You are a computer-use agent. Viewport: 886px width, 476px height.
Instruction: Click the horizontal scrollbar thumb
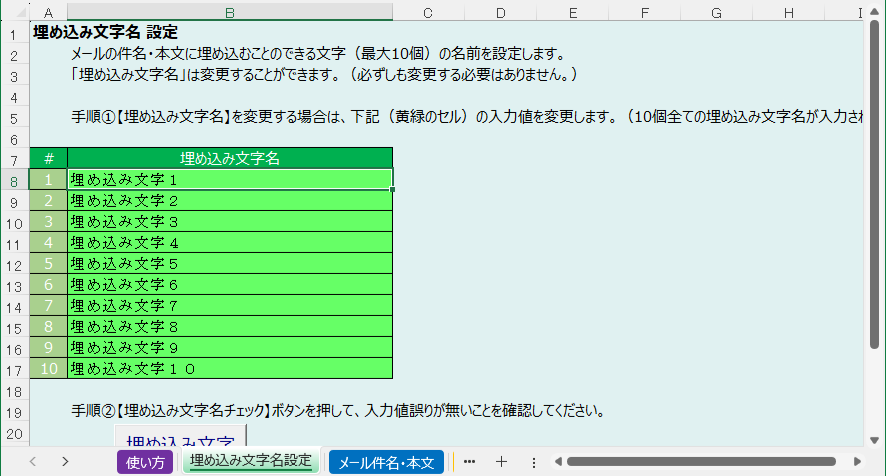click(701, 462)
